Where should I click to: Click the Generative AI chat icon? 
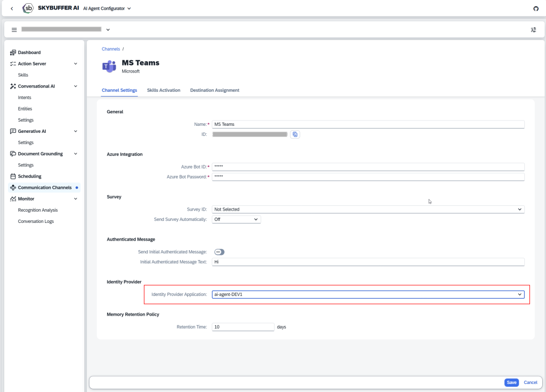point(13,131)
